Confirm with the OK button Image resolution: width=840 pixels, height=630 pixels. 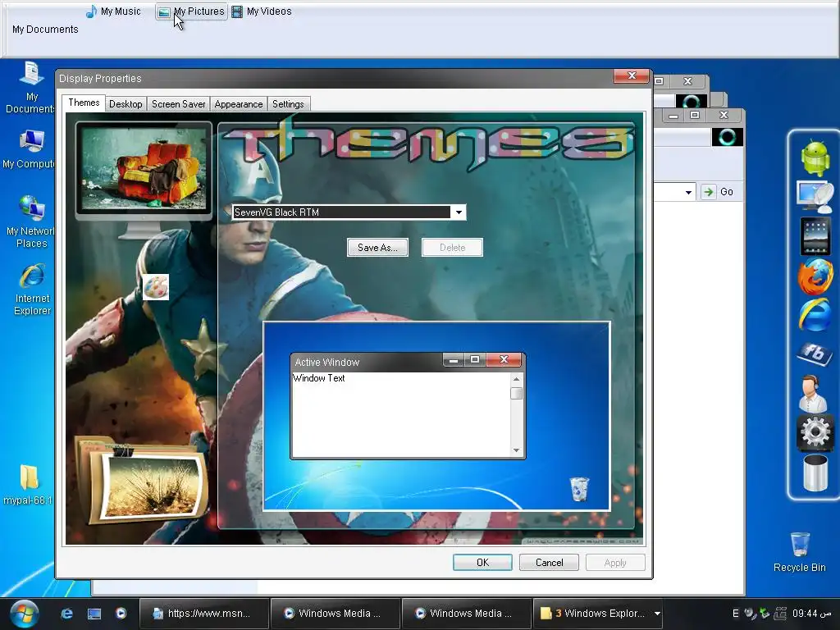(x=482, y=563)
